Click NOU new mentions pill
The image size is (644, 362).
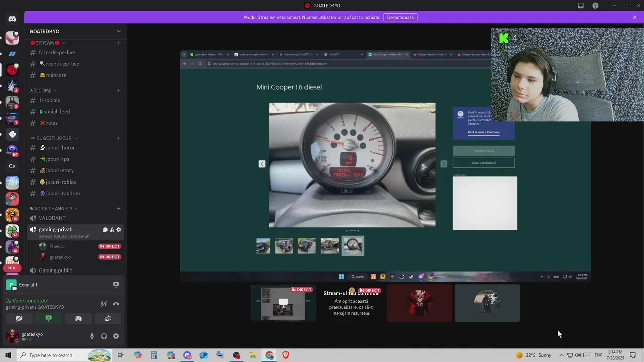pyautogui.click(x=12, y=268)
